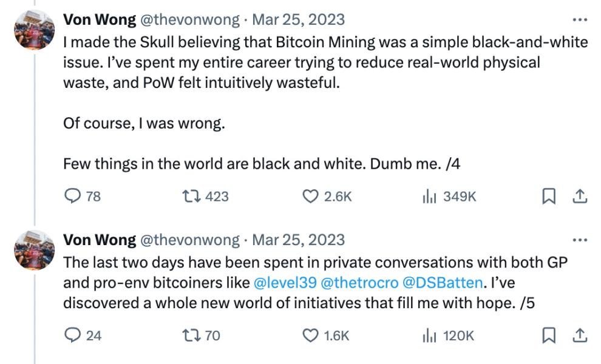Bookmark the tweet ending in /5

pos(549,335)
